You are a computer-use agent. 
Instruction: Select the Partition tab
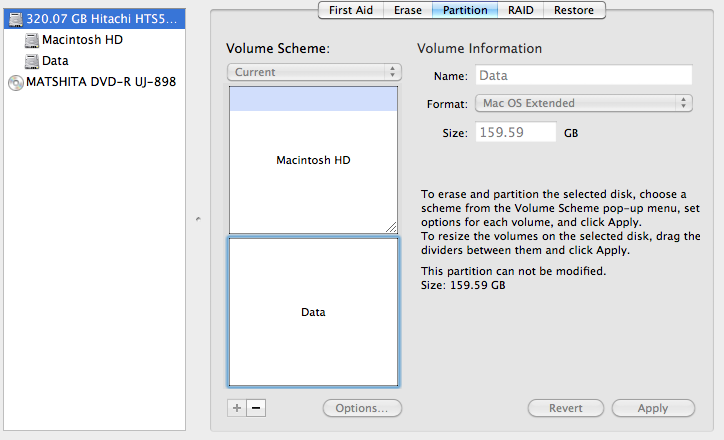[x=465, y=10]
